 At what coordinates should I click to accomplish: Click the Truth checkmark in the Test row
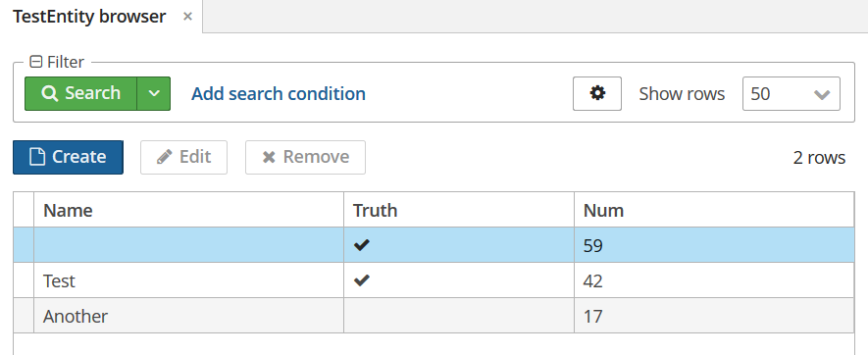point(362,280)
